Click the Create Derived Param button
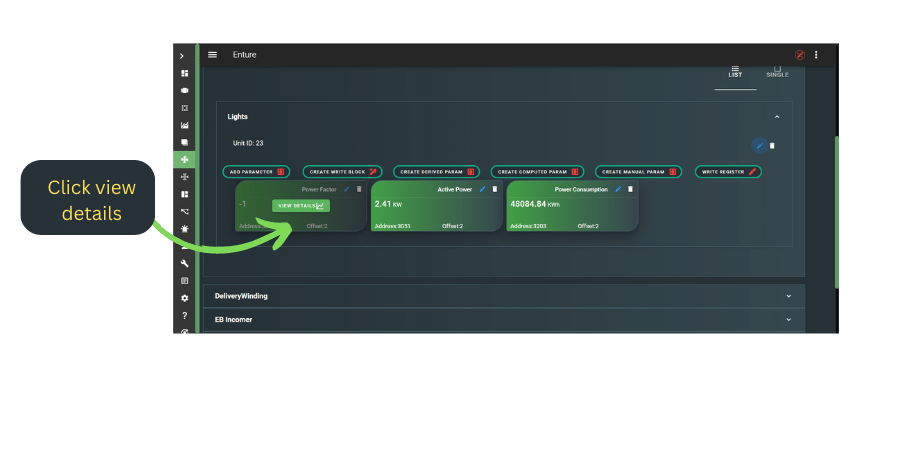Viewport: 900px width, 450px height. [436, 172]
